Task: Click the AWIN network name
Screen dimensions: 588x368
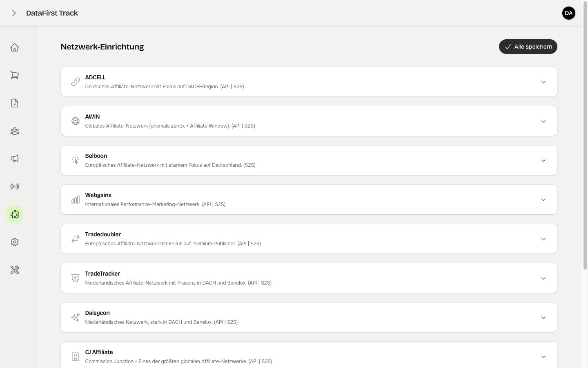Action: click(x=92, y=117)
